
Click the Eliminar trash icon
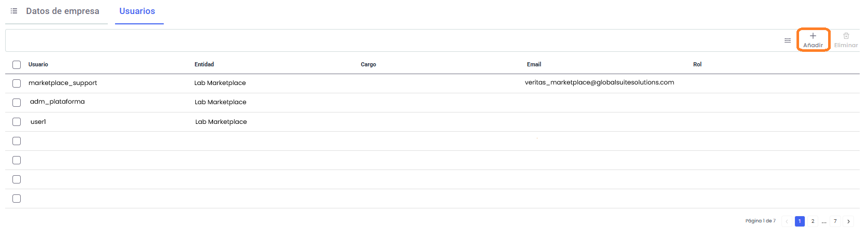click(x=846, y=36)
